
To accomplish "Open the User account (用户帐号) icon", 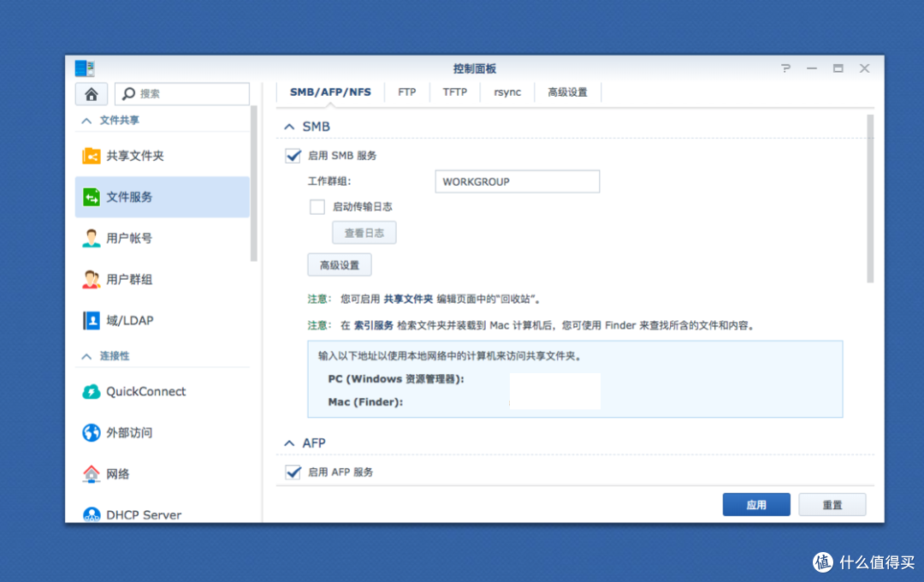I will point(92,238).
